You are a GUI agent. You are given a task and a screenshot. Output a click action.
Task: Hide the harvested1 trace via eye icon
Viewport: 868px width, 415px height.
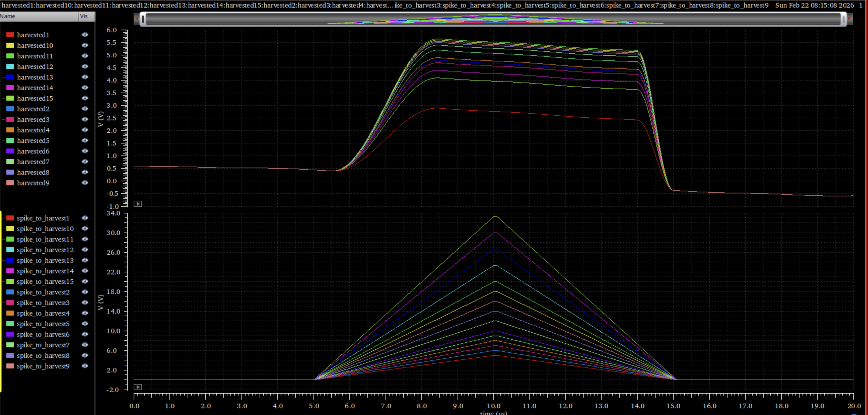click(x=85, y=35)
